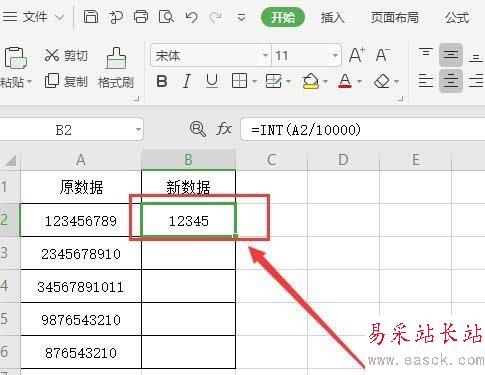
Task: Expand the fill color dropdown arrow
Action: (x=325, y=81)
